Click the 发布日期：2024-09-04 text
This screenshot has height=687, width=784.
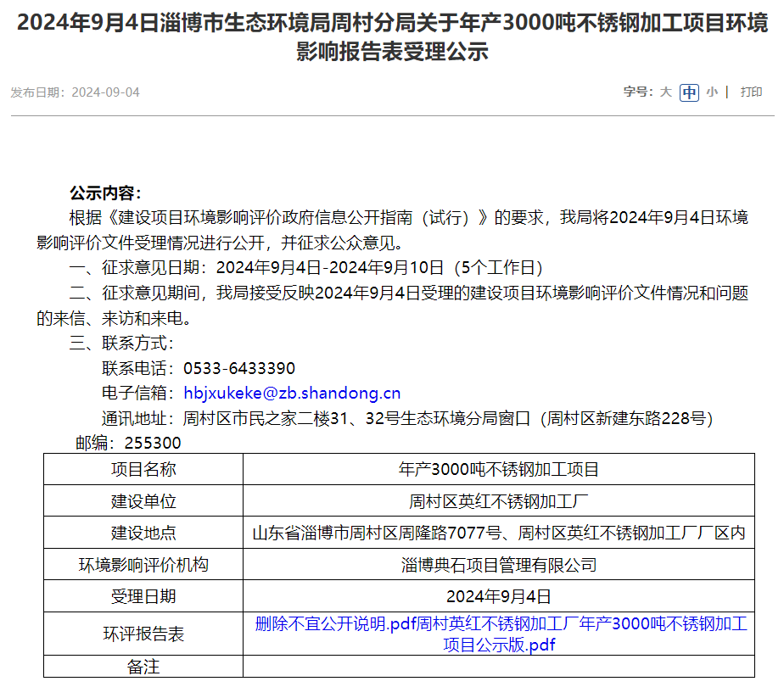click(x=75, y=92)
